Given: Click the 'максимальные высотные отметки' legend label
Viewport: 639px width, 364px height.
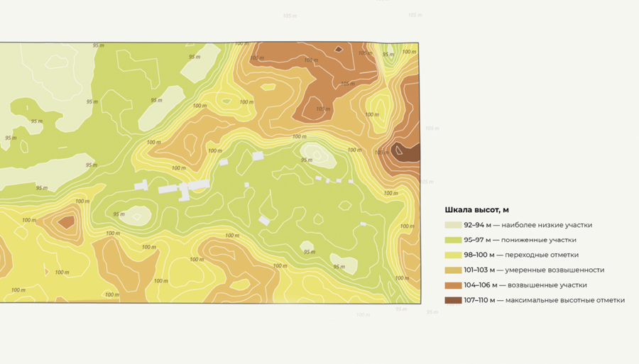Looking at the screenshot, I should click(x=565, y=300).
